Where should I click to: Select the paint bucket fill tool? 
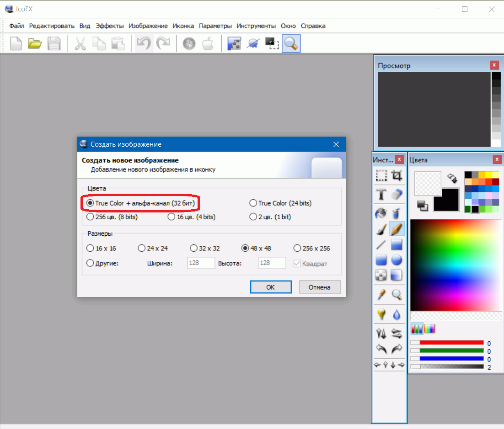coord(381,213)
